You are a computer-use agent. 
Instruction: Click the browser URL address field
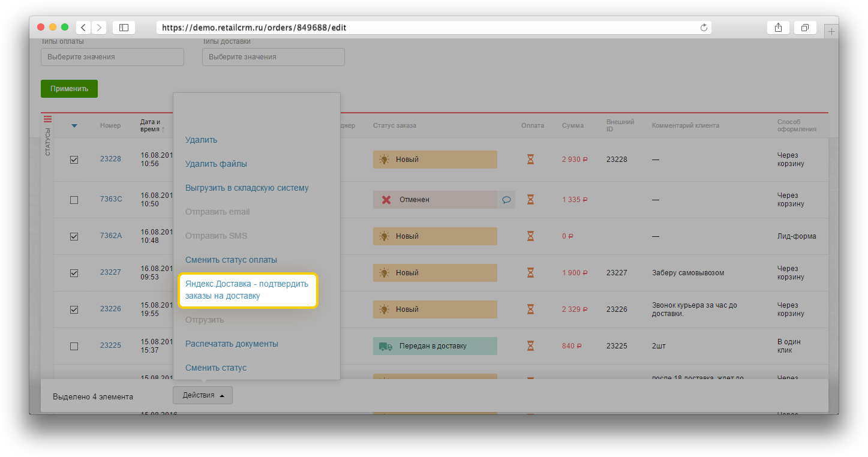point(434,28)
